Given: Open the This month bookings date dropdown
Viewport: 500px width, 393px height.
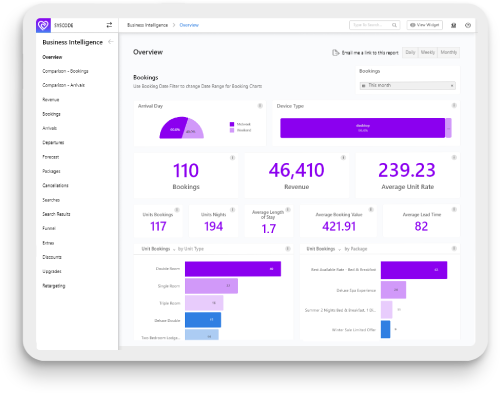Looking at the screenshot, I should 408,86.
